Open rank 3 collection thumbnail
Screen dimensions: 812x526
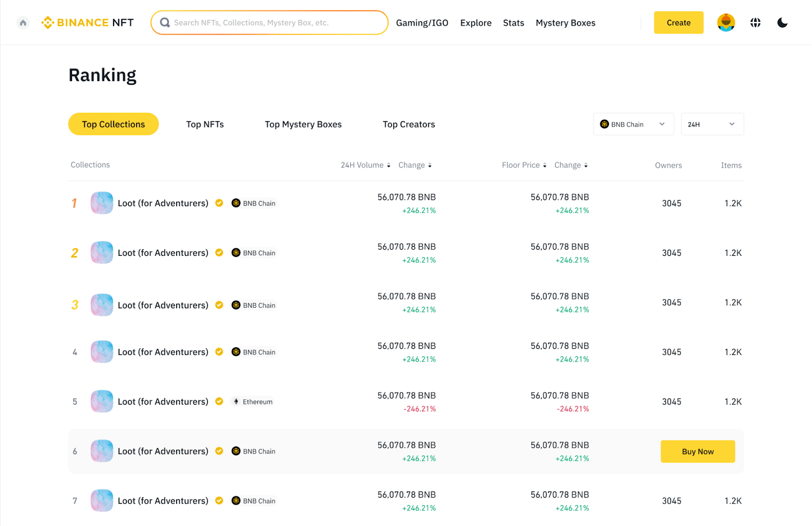point(102,305)
